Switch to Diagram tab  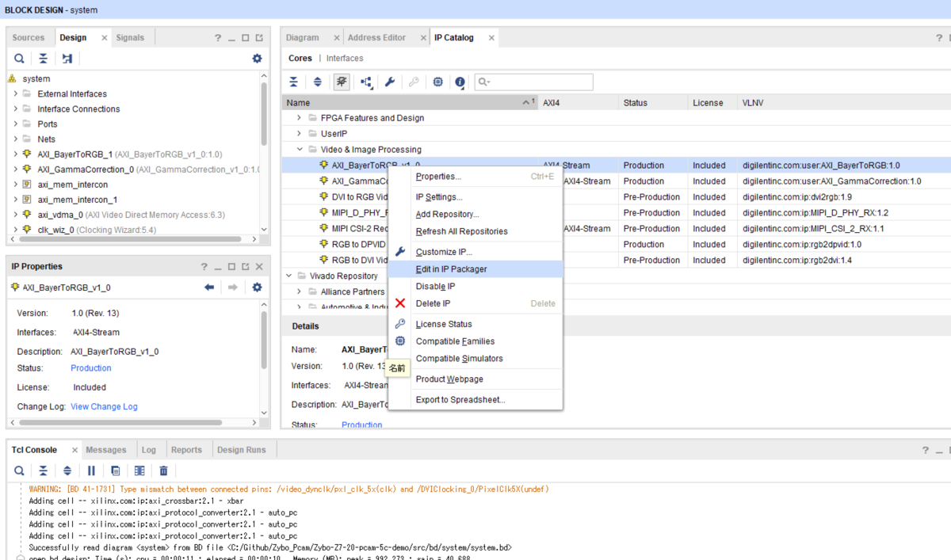pos(302,37)
